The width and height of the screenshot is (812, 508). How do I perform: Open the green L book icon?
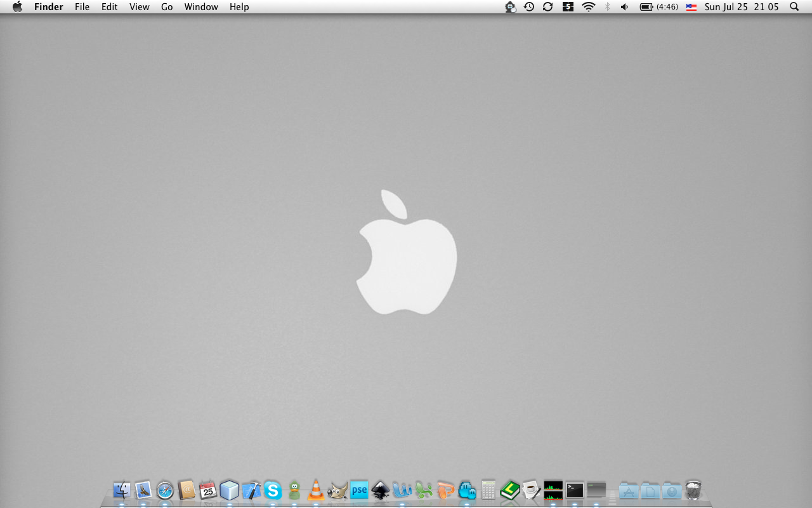pyautogui.click(x=510, y=490)
